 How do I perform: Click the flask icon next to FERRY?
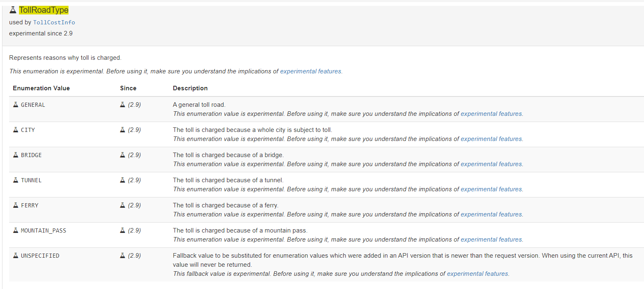click(x=16, y=205)
